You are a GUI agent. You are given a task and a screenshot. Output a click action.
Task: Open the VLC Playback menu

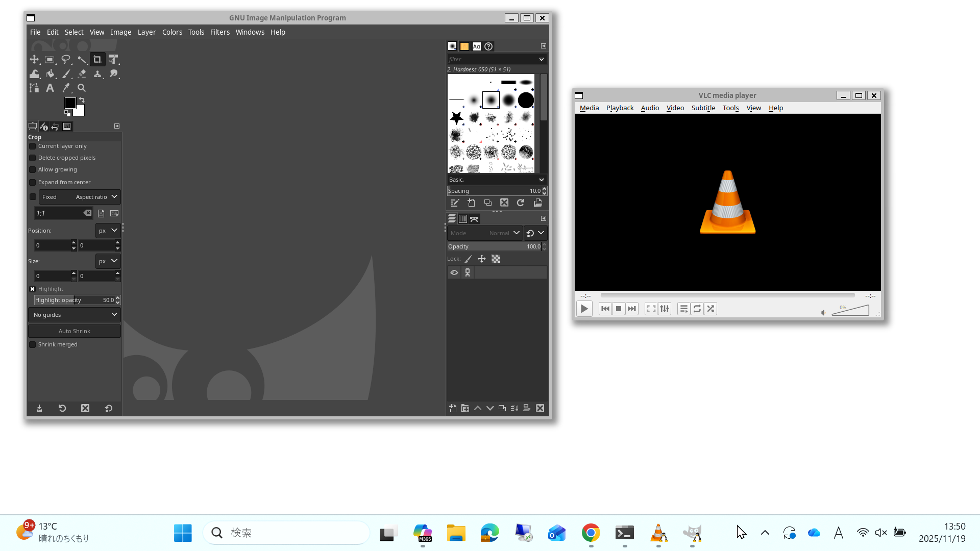point(620,108)
